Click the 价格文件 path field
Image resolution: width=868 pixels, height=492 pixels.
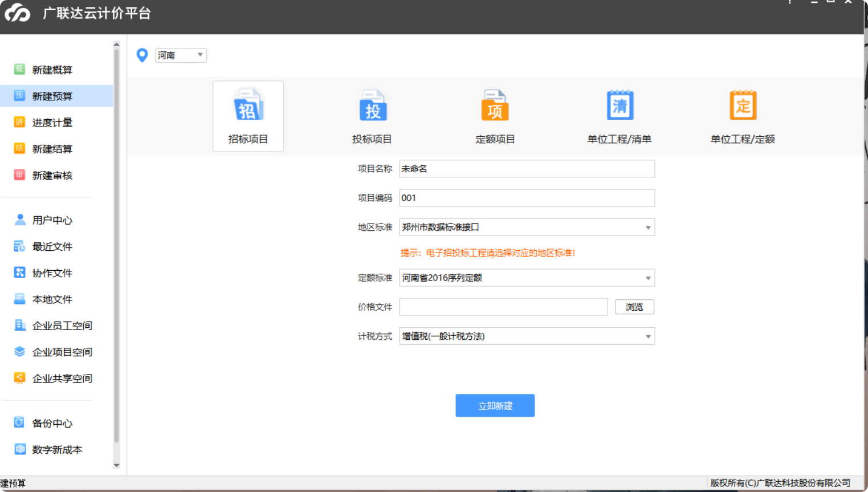pos(503,307)
